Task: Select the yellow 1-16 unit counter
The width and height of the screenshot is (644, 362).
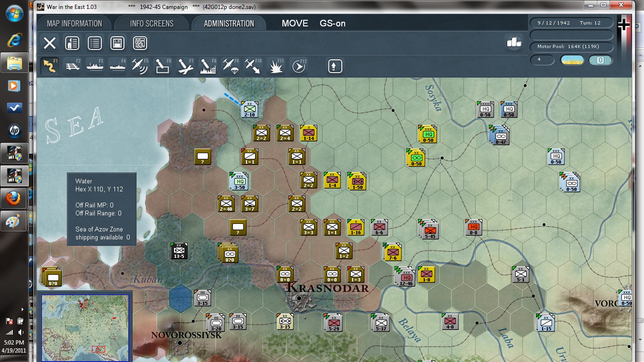Action: coord(355,227)
